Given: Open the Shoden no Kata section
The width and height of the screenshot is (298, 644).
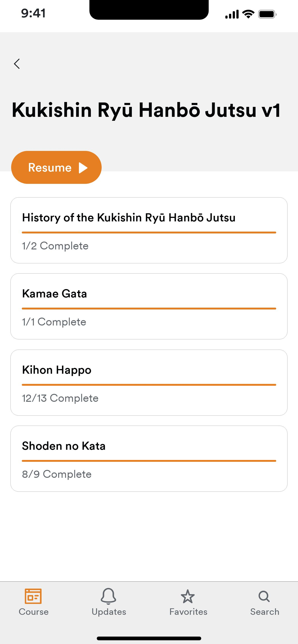Looking at the screenshot, I should click(149, 459).
